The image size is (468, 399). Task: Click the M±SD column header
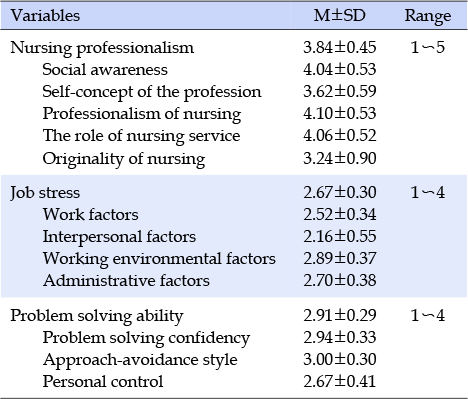[339, 15]
